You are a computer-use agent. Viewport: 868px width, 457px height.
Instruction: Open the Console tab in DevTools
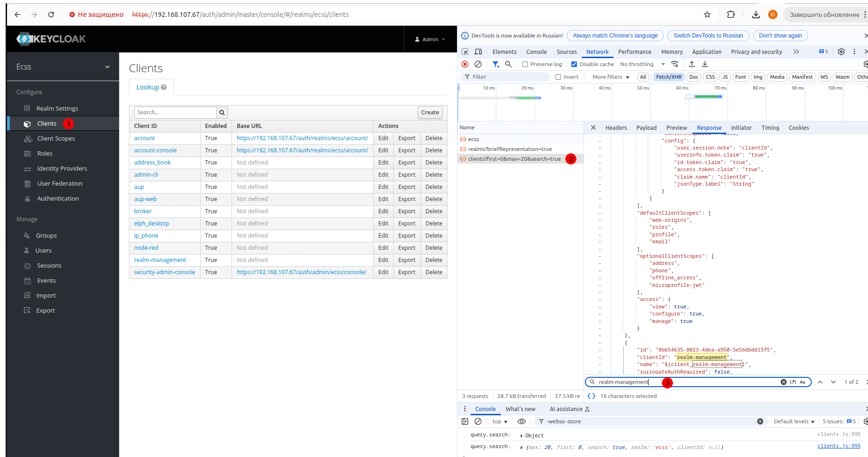click(536, 52)
